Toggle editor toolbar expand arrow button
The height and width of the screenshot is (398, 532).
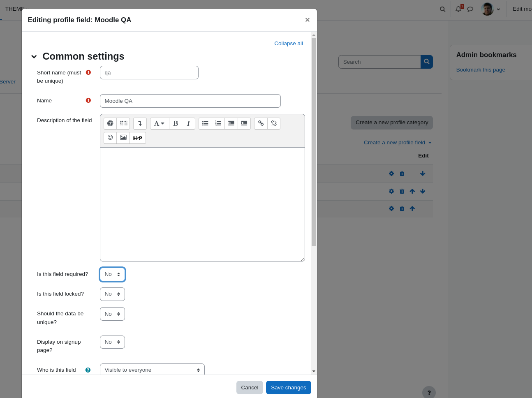[x=140, y=123]
